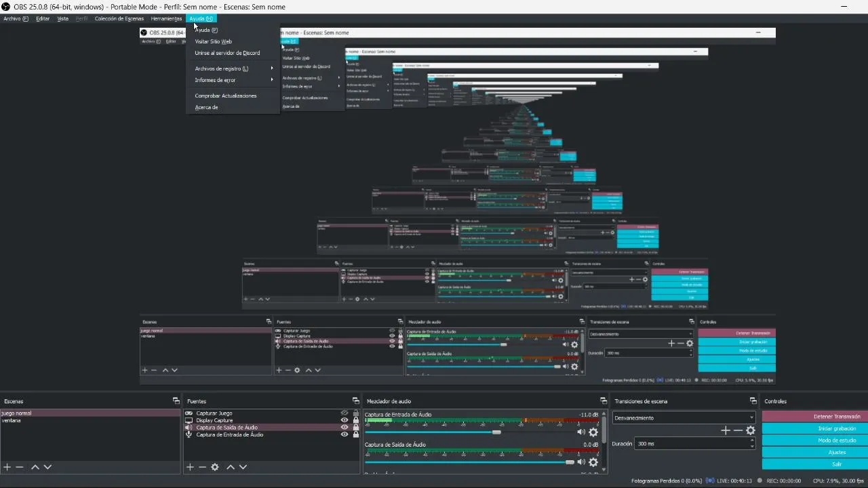The image size is (868, 488).
Task: Open the Archivo menu
Action: pos(16,18)
